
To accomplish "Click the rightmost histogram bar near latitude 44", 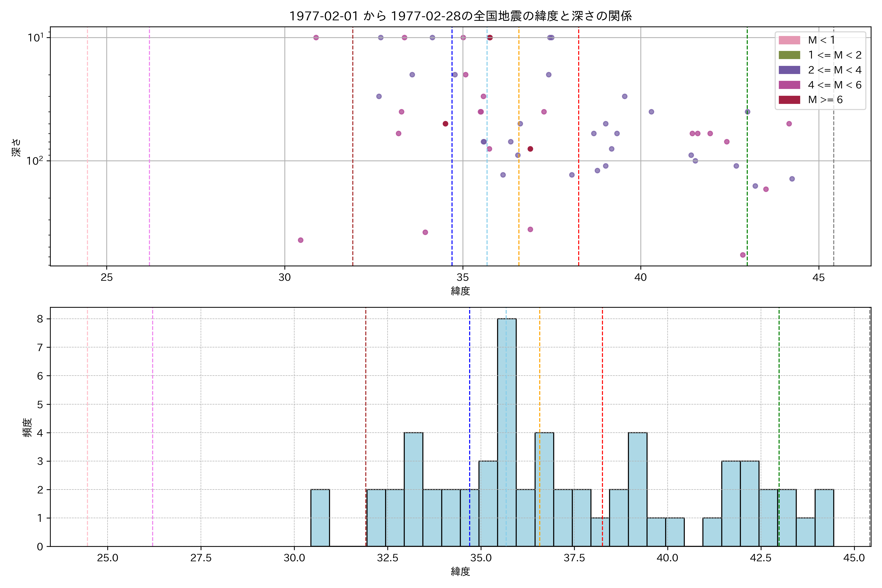I will 824,517.
